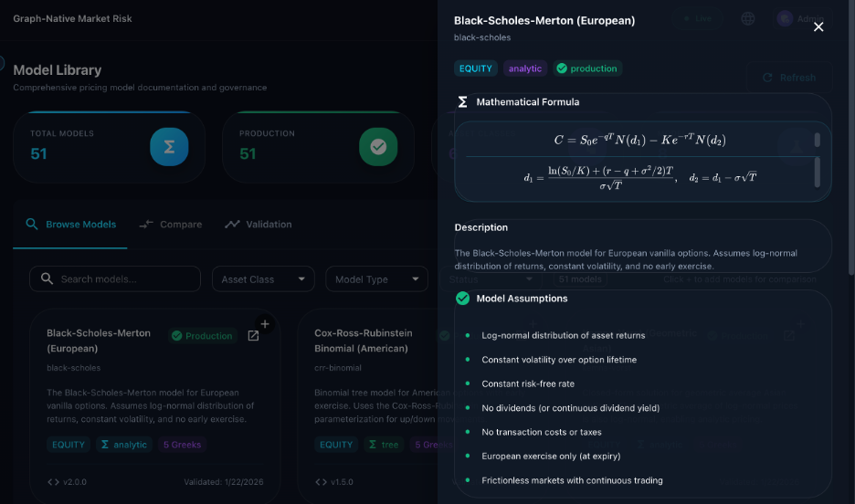Open the Validation tab
Image resolution: width=855 pixels, height=504 pixels.
[x=259, y=225]
